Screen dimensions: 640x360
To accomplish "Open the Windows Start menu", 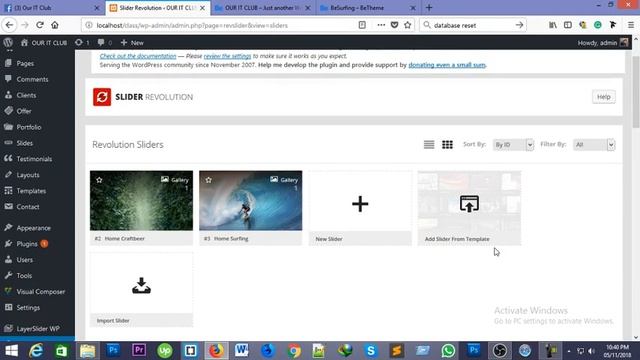I will tap(11, 351).
